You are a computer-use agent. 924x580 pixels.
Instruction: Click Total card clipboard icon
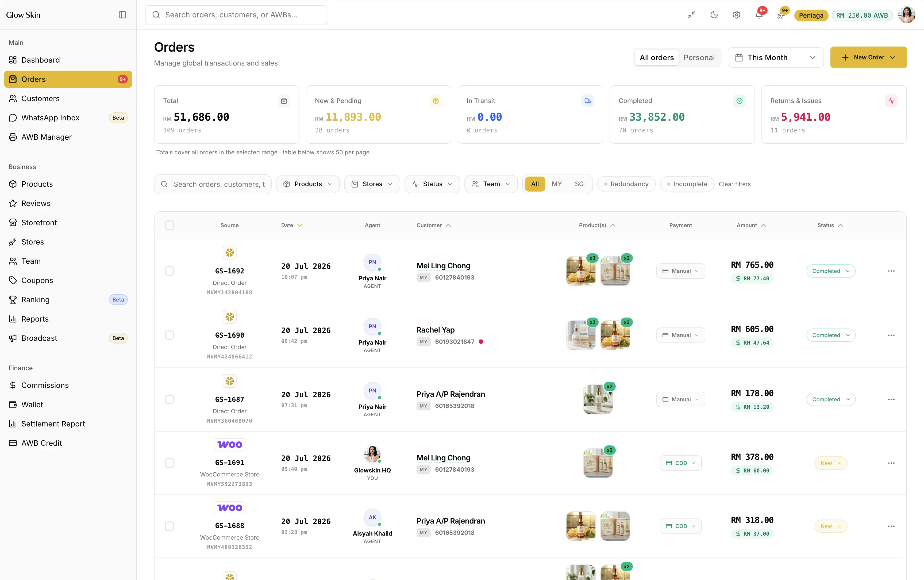(x=284, y=101)
